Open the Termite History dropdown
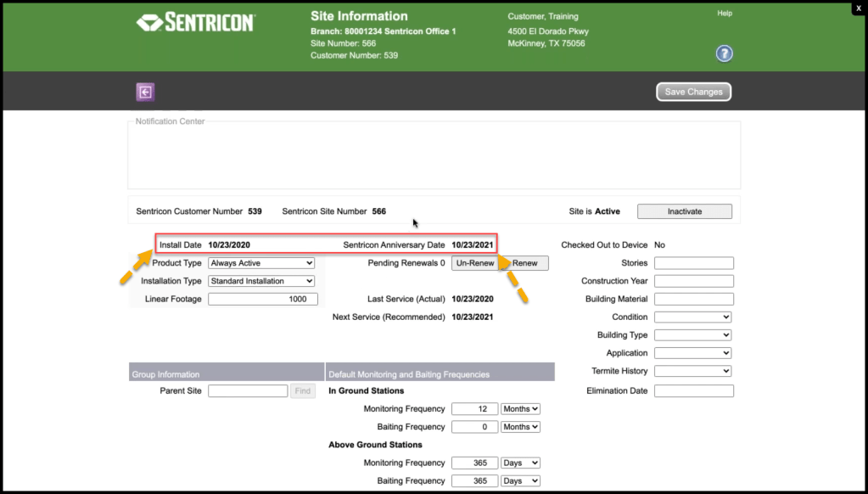This screenshot has height=494, width=868. click(693, 371)
